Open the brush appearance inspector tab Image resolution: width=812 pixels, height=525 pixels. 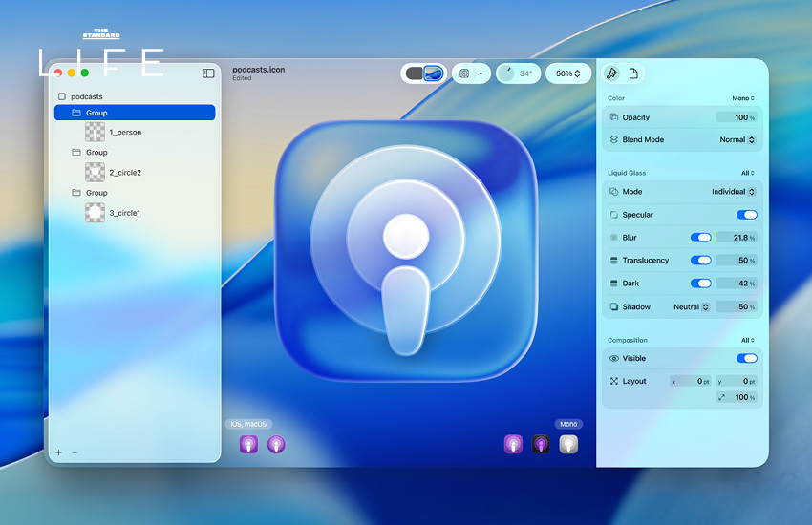click(x=611, y=73)
